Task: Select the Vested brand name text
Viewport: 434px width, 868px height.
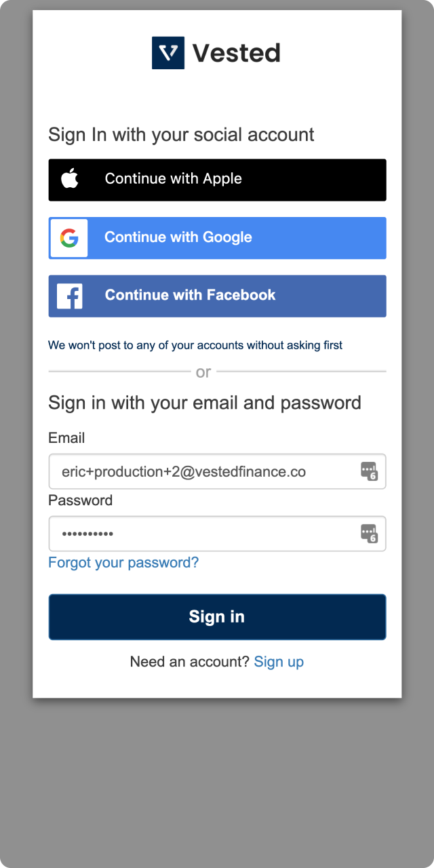Action: (236, 53)
